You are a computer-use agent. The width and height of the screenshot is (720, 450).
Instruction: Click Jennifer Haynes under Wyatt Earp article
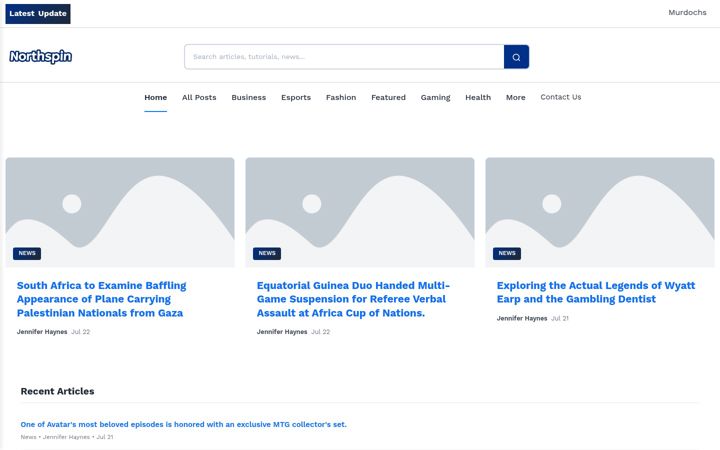tap(522, 318)
